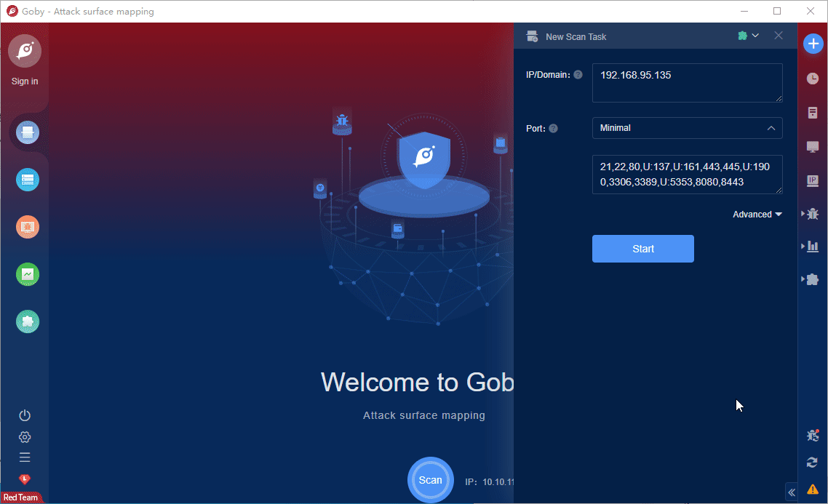828x504 pixels.
Task: Expand the arrow beside the puzzle plugin icon
Action: 803,279
